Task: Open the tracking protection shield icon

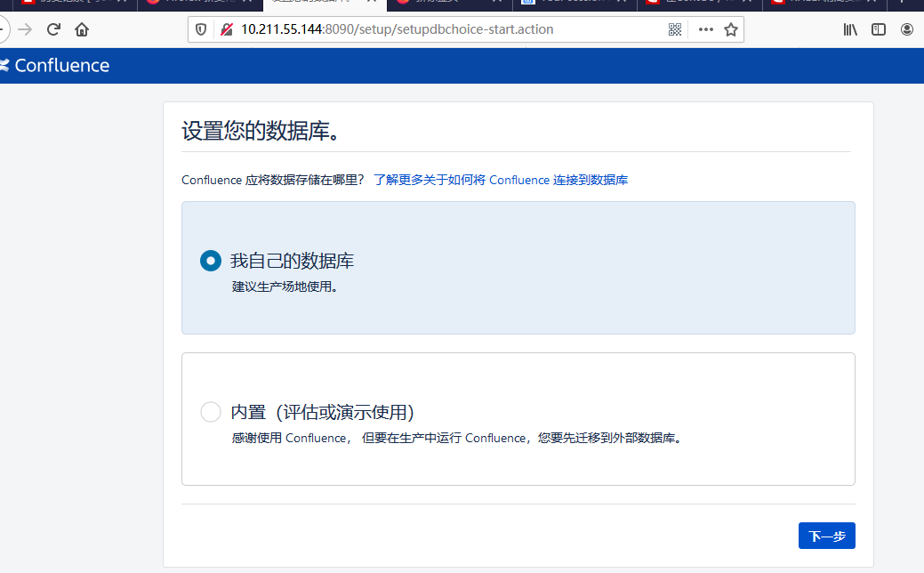Action: [201, 29]
